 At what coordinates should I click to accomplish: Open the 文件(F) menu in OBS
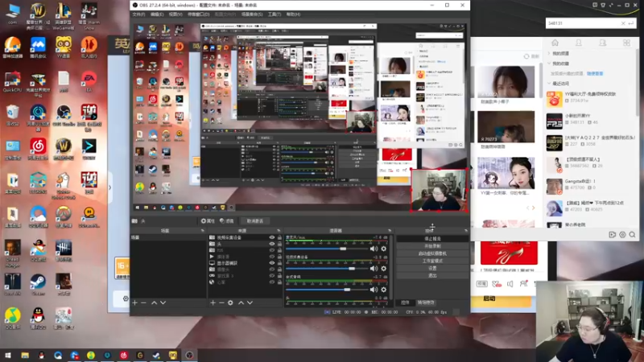(138, 14)
